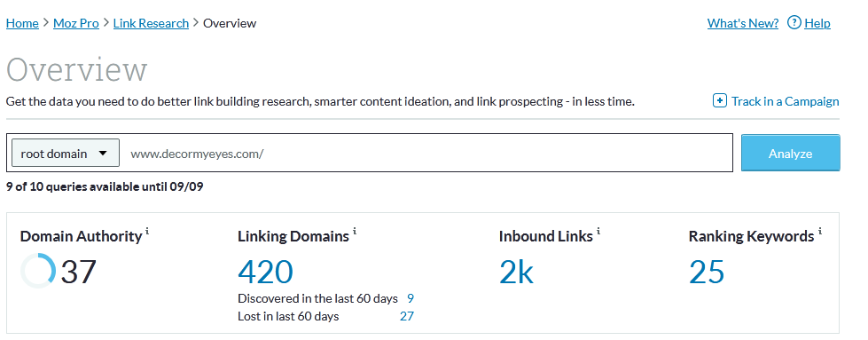Open the What's New? link
The height and width of the screenshot is (340, 868).
743,23
